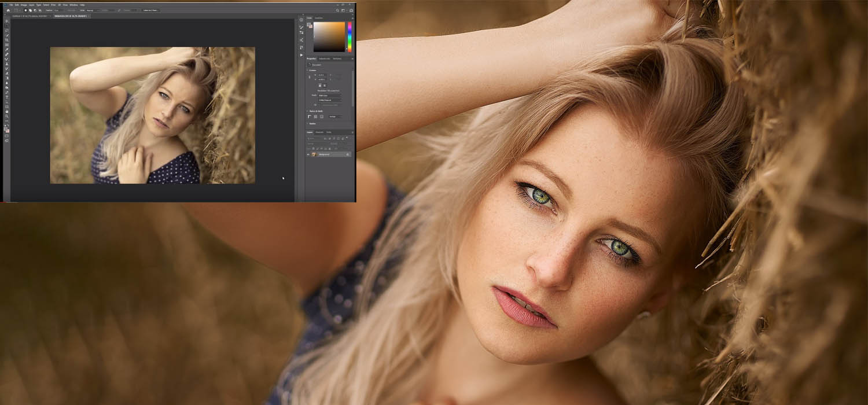This screenshot has height=405, width=868.
Task: Switch to the Adjustments panel tab
Action: pyautogui.click(x=324, y=58)
